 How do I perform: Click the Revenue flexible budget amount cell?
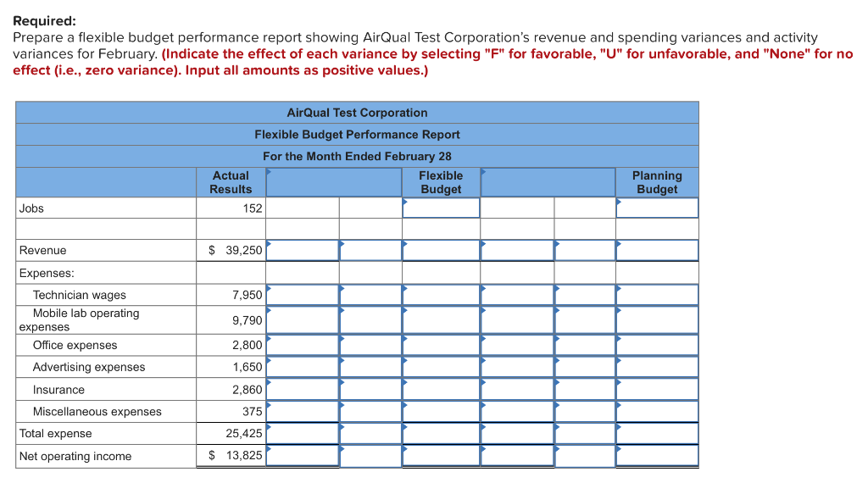[x=441, y=251]
